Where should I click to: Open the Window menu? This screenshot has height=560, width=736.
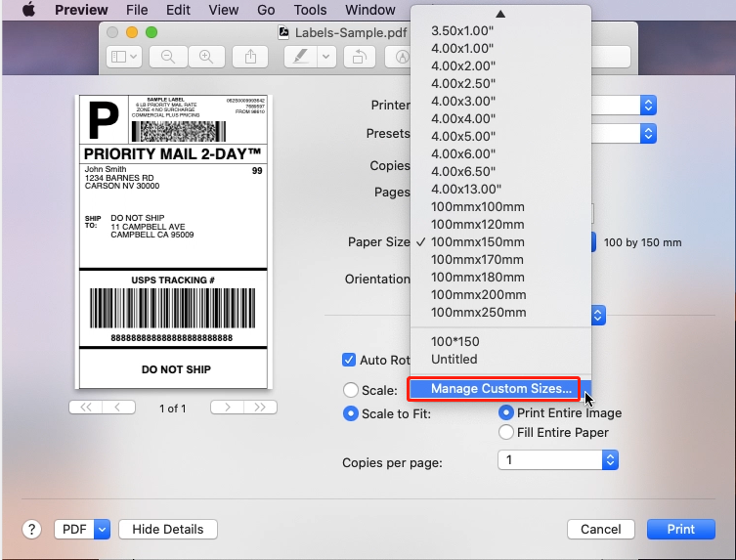[x=370, y=10]
